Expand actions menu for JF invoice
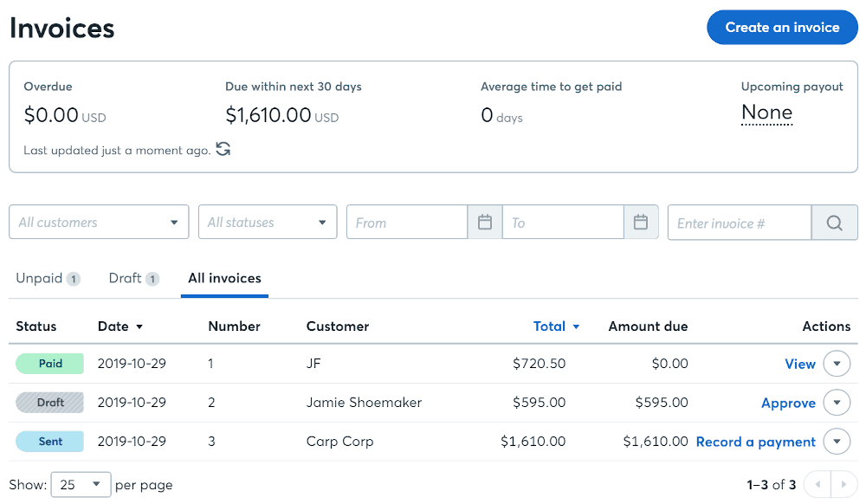The width and height of the screenshot is (866, 504). click(837, 364)
